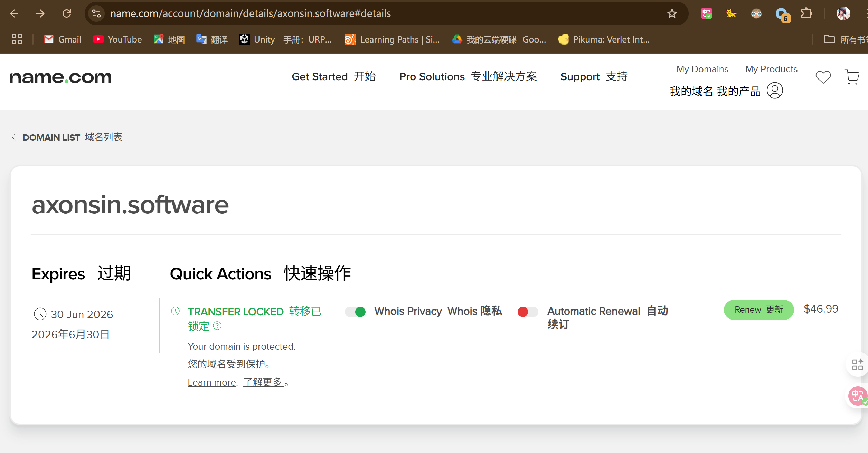Click the pink translate floating icon
This screenshot has height=453, width=868.
(857, 396)
